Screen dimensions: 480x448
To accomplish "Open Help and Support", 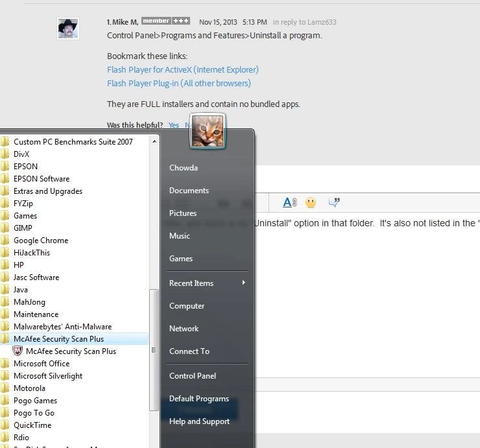I will 199,421.
